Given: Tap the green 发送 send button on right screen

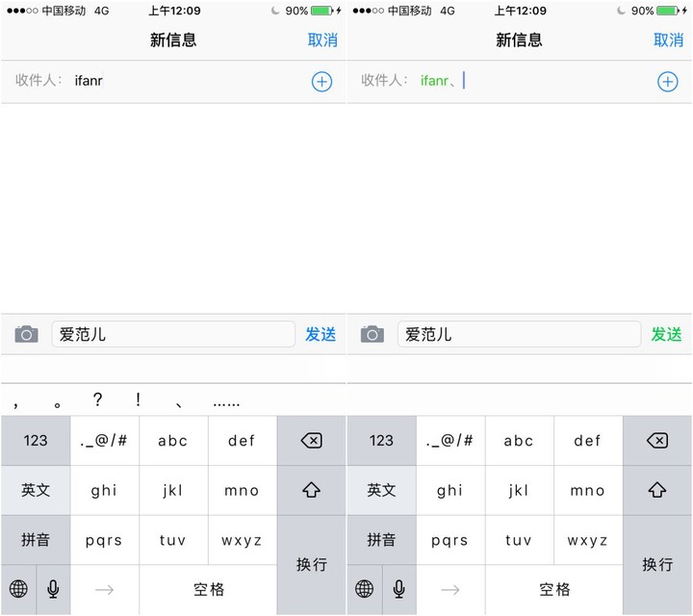Looking at the screenshot, I should coord(666,334).
